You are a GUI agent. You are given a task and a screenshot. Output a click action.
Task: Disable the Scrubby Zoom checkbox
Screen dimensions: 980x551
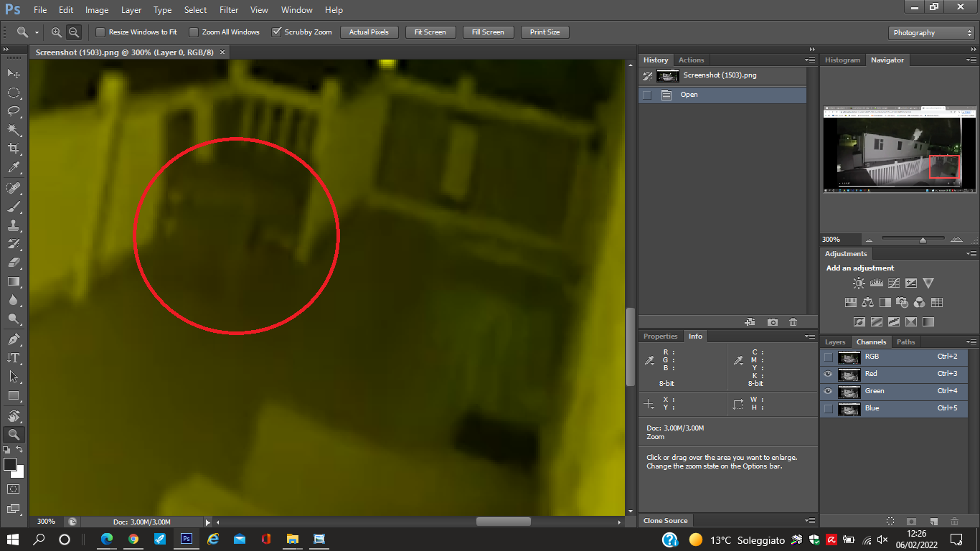pos(276,32)
